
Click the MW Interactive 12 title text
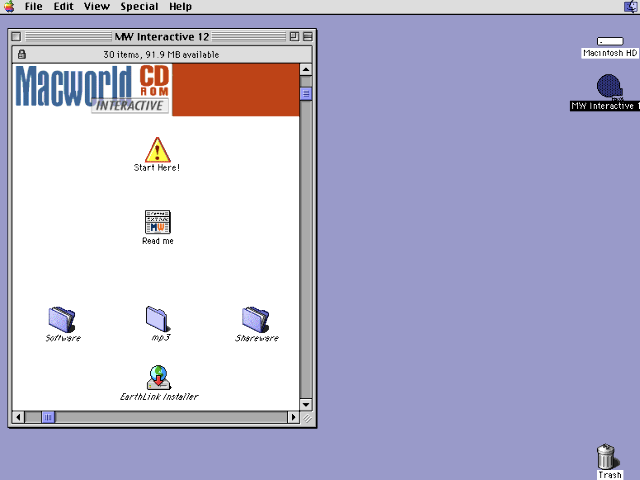[x=162, y=37]
